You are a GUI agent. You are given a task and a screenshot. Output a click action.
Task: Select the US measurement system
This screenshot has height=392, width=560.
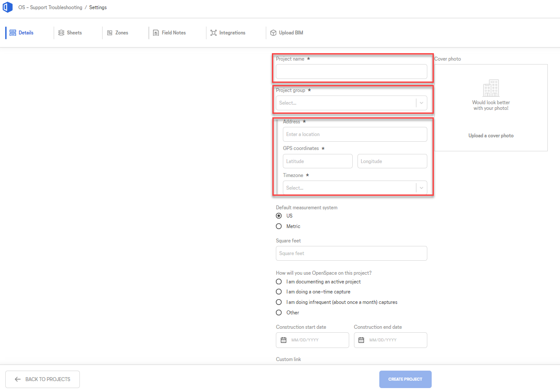[x=278, y=215]
